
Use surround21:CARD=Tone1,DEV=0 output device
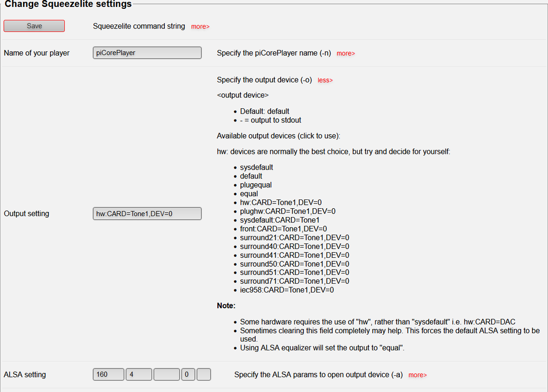pos(295,238)
